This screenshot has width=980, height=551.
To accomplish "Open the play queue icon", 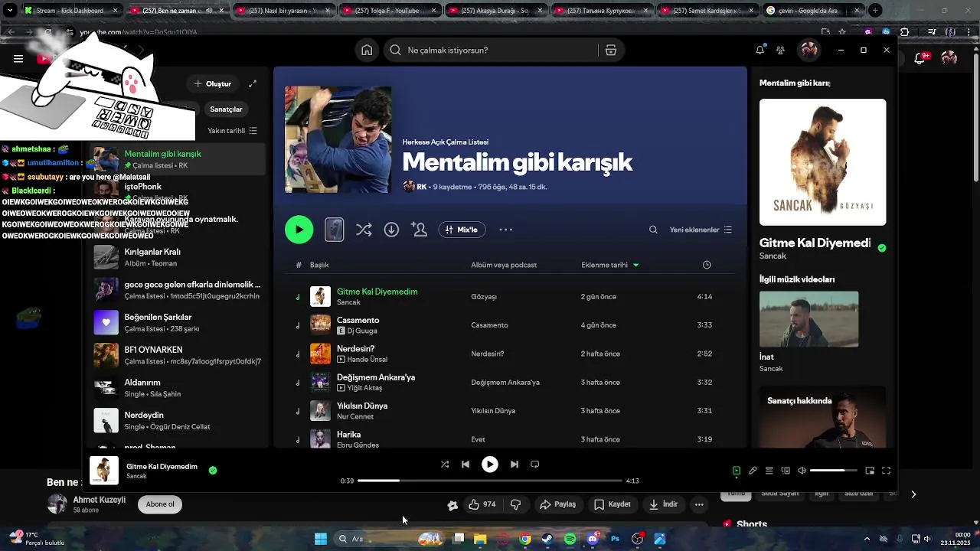I will tap(769, 471).
